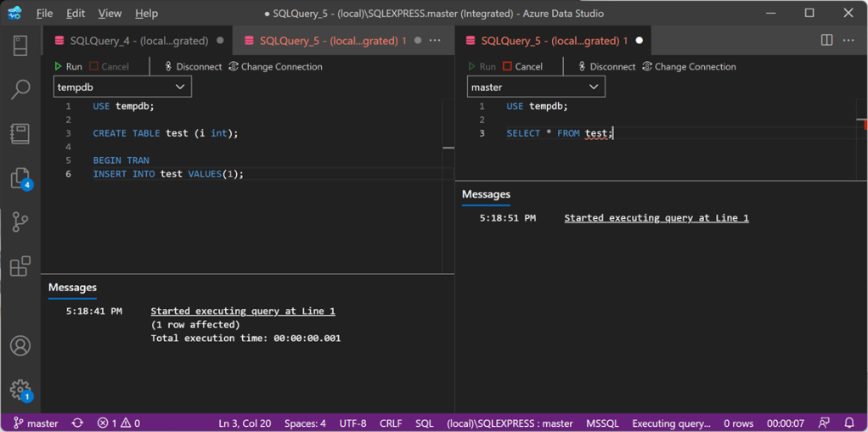Open the Accounts icon in sidebar
The width and height of the screenshot is (868, 432).
pyautogui.click(x=20, y=345)
